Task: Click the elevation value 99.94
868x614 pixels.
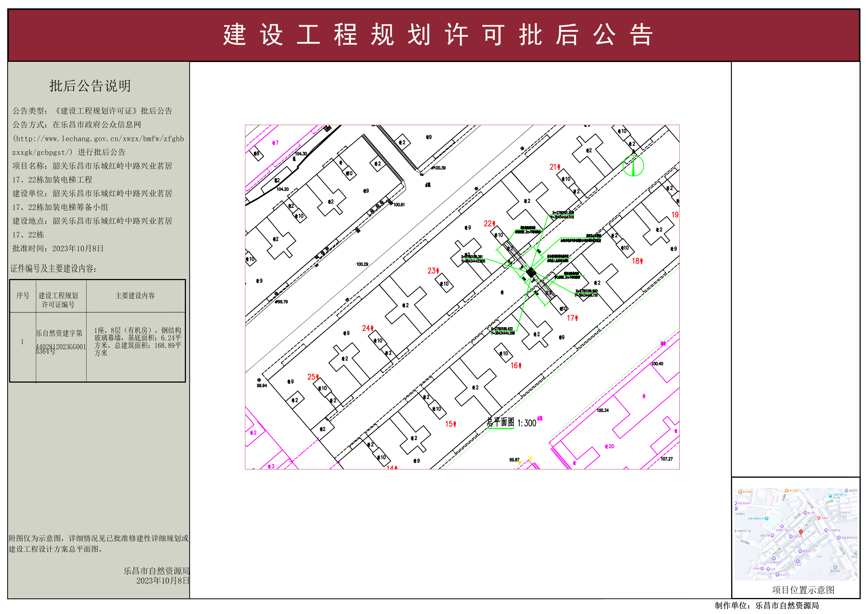Action: [262, 386]
